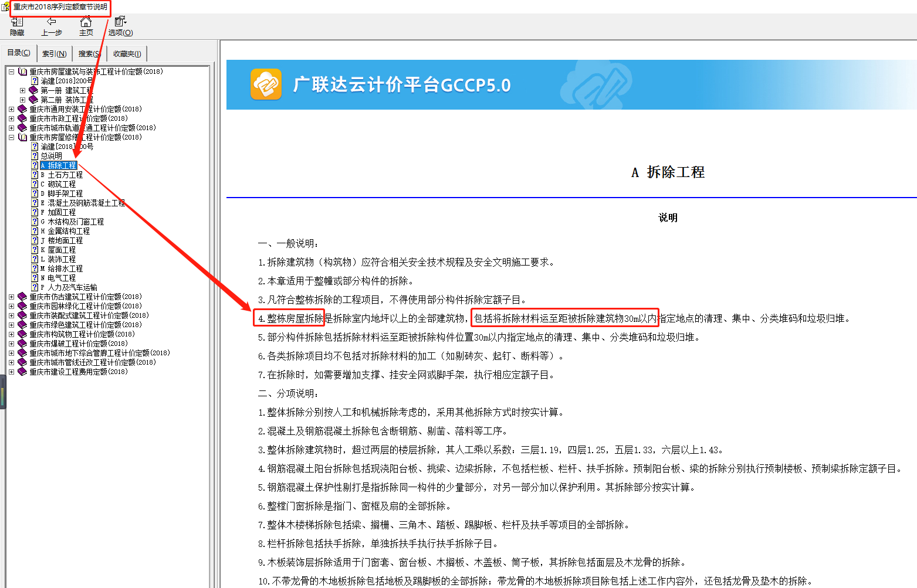Click topic page icon of D 脚手架工程
917x588 pixels.
(35, 193)
